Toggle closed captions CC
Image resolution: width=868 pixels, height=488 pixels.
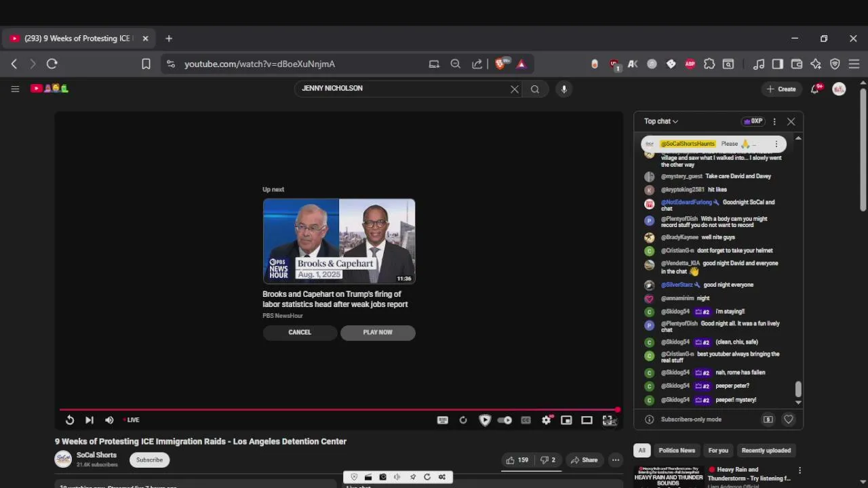[526, 420]
